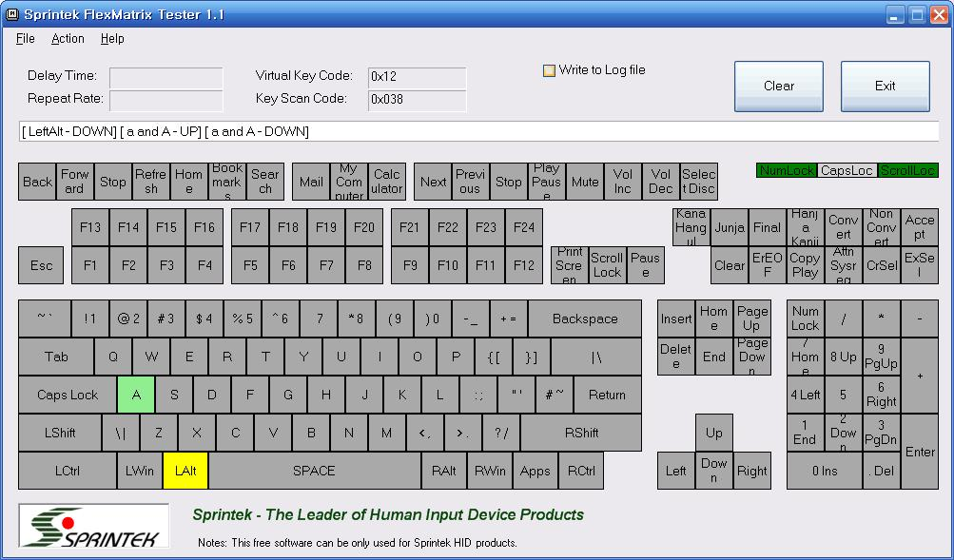
Task: Click the Tab key
Action: pos(56,357)
